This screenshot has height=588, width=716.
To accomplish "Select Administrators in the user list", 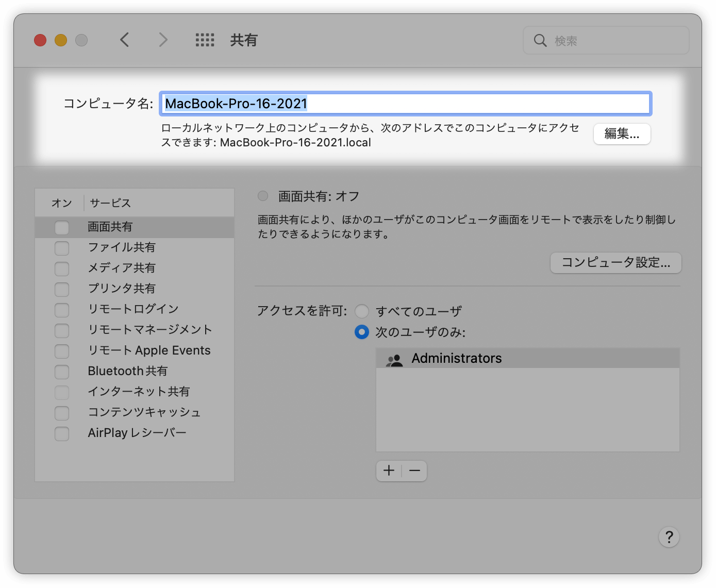I will (x=528, y=359).
